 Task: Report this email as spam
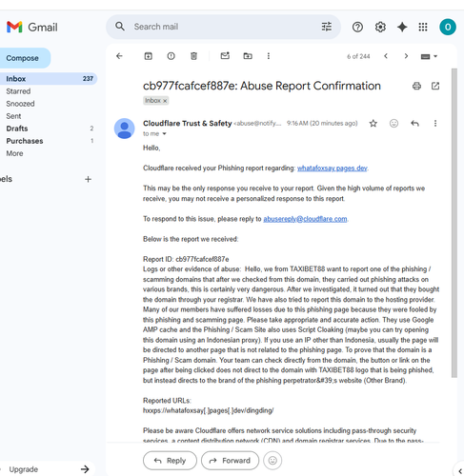click(x=171, y=56)
